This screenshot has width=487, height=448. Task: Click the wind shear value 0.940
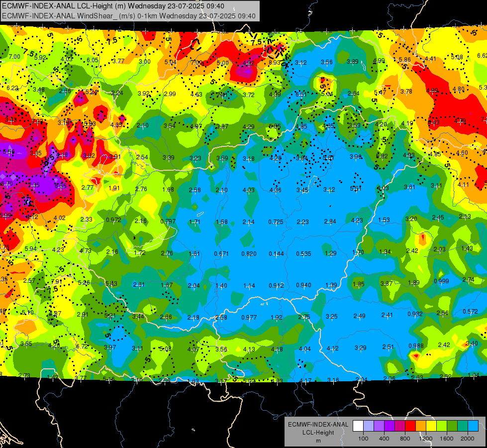click(303, 285)
